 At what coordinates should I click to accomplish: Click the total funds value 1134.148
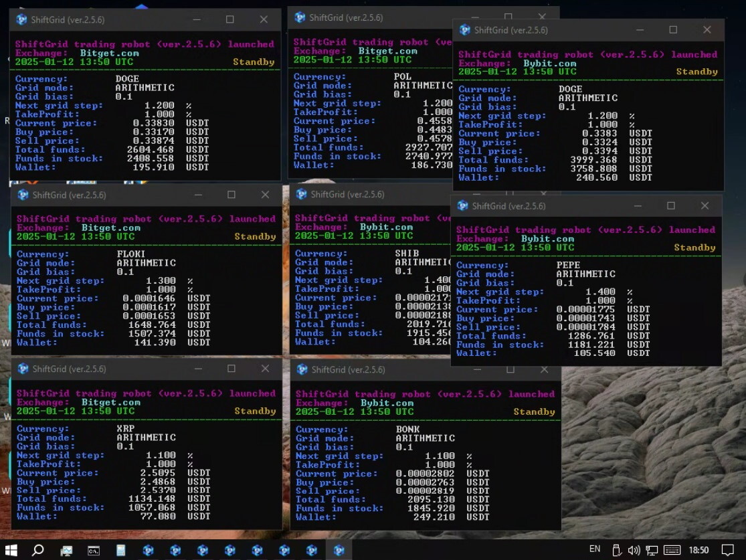coord(153,499)
